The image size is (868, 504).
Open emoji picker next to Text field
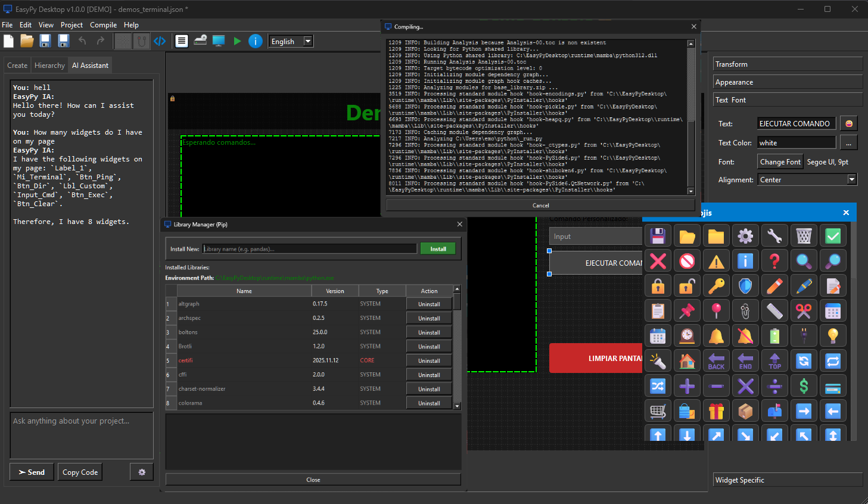[x=848, y=123]
